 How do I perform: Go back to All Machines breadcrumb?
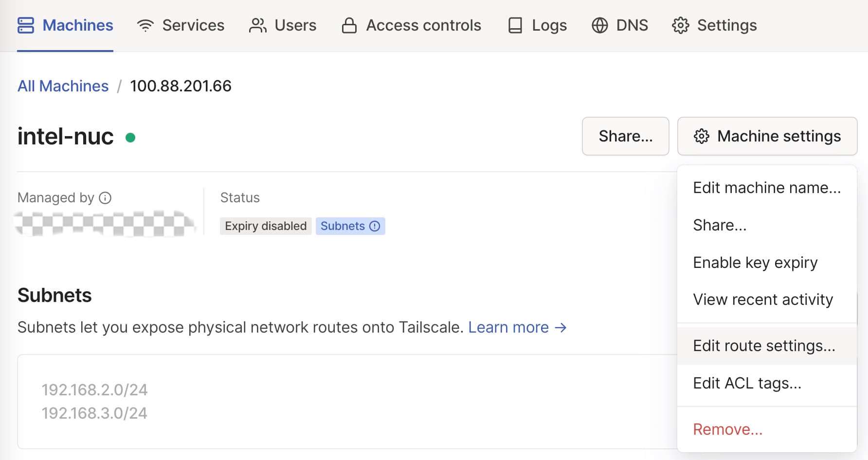pyautogui.click(x=63, y=86)
